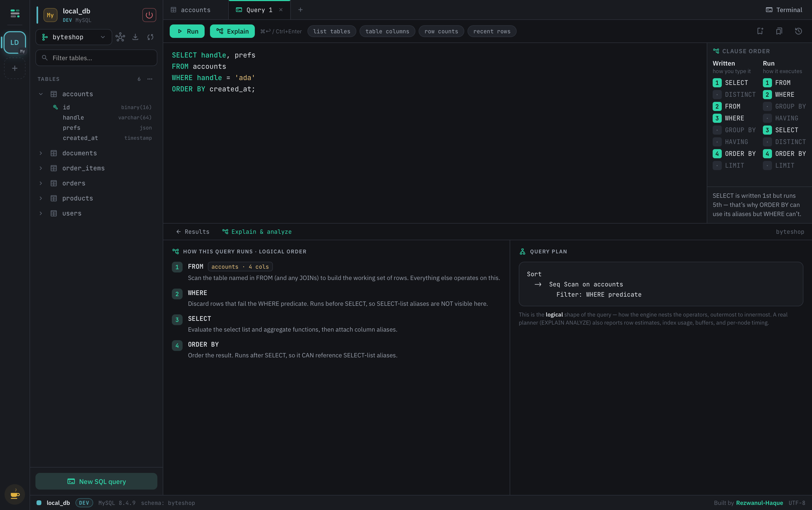The image size is (812, 510).
Task: Expand the documents table
Action: (41, 153)
